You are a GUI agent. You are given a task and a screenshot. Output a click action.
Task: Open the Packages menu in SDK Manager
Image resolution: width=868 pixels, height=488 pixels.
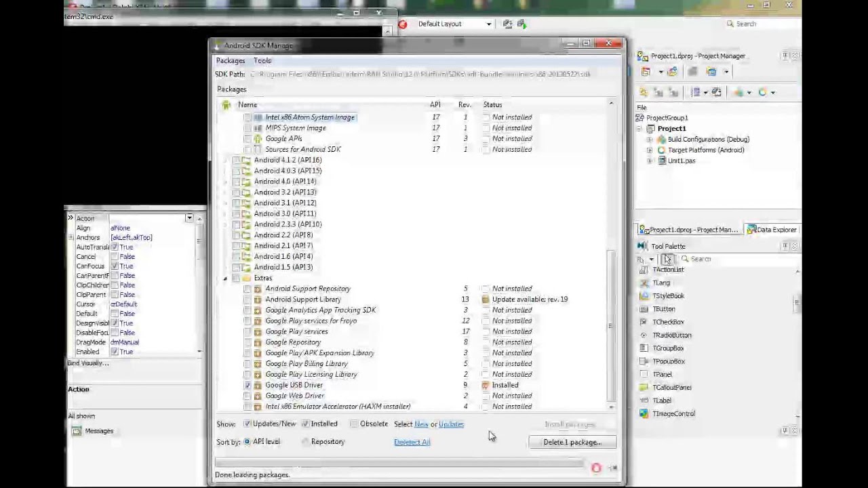click(230, 60)
